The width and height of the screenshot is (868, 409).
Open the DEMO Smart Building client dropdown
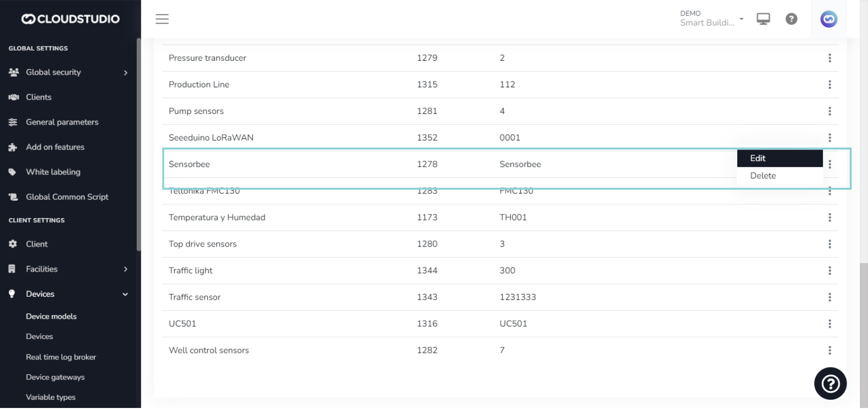coord(711,18)
